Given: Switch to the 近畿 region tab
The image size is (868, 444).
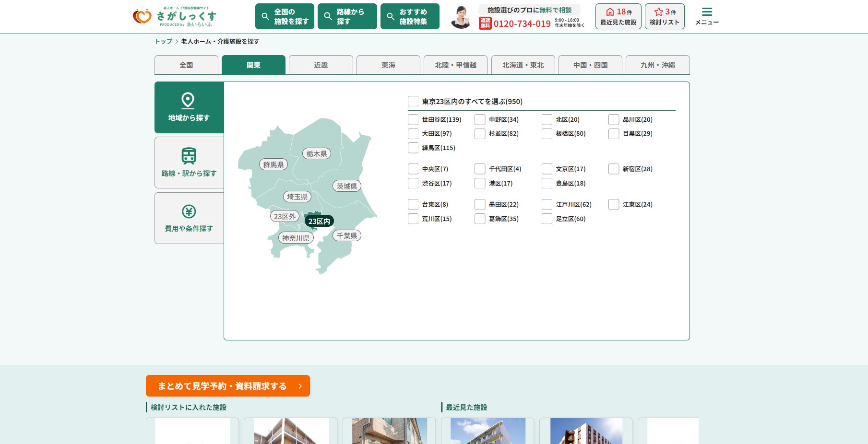Looking at the screenshot, I should pos(321,65).
